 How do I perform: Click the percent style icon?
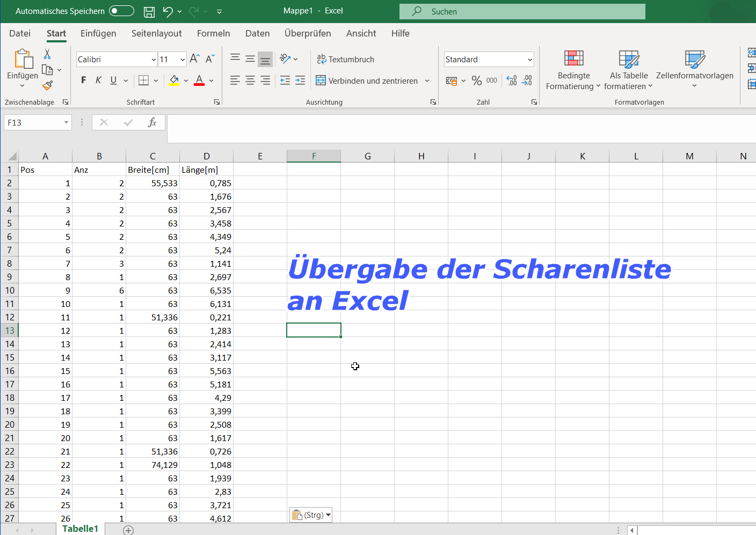476,80
